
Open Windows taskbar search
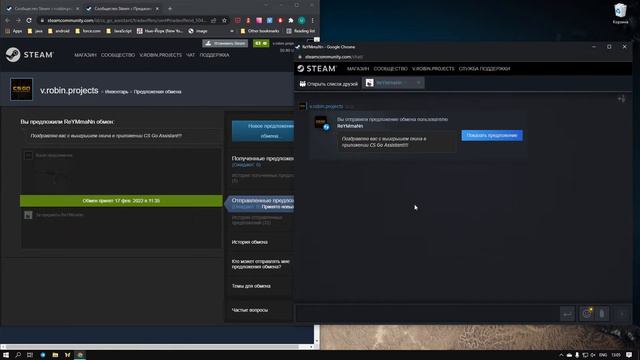[x=18, y=355]
